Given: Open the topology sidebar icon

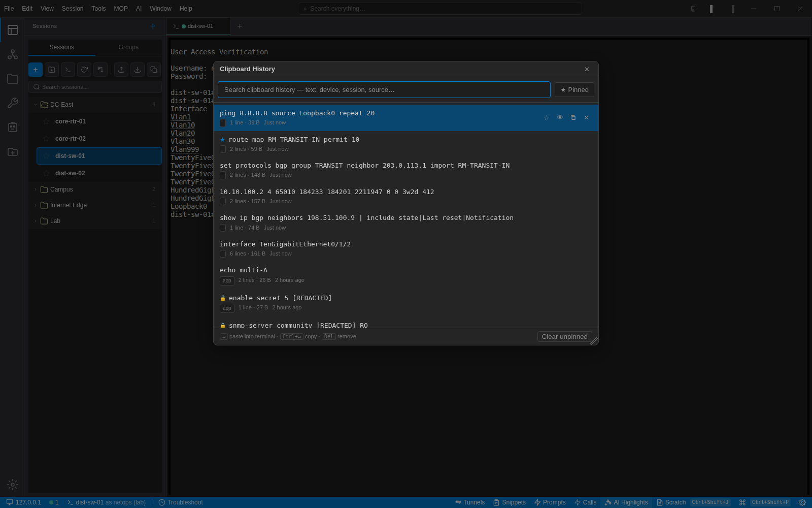Looking at the screenshot, I should (x=13, y=54).
